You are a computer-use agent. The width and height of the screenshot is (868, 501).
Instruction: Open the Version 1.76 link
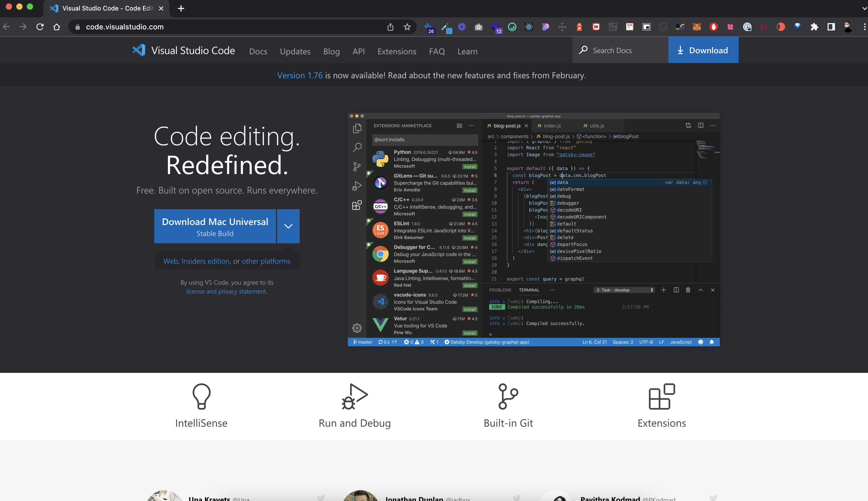[x=300, y=75]
